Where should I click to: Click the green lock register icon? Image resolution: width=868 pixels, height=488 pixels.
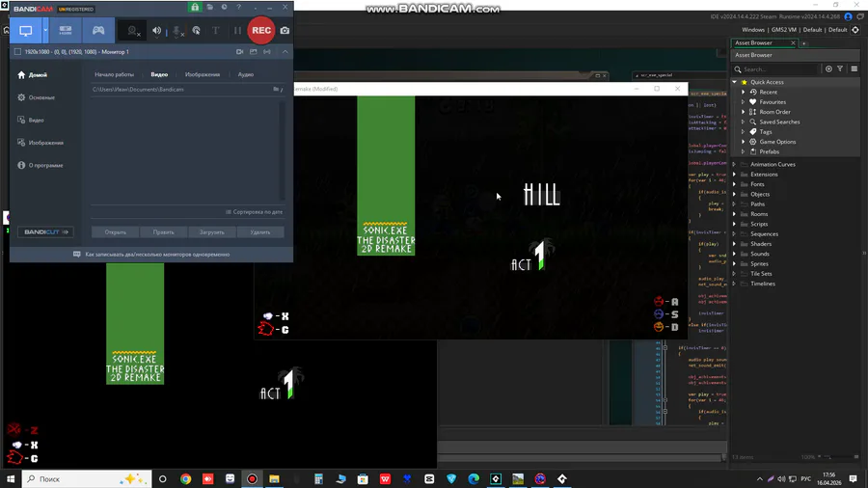click(x=195, y=7)
